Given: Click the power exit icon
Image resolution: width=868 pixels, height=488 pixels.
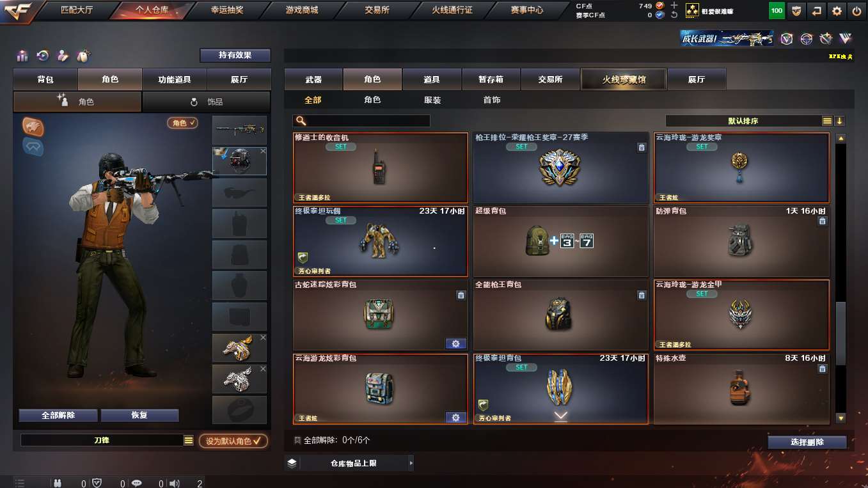Looking at the screenshot, I should (856, 10).
